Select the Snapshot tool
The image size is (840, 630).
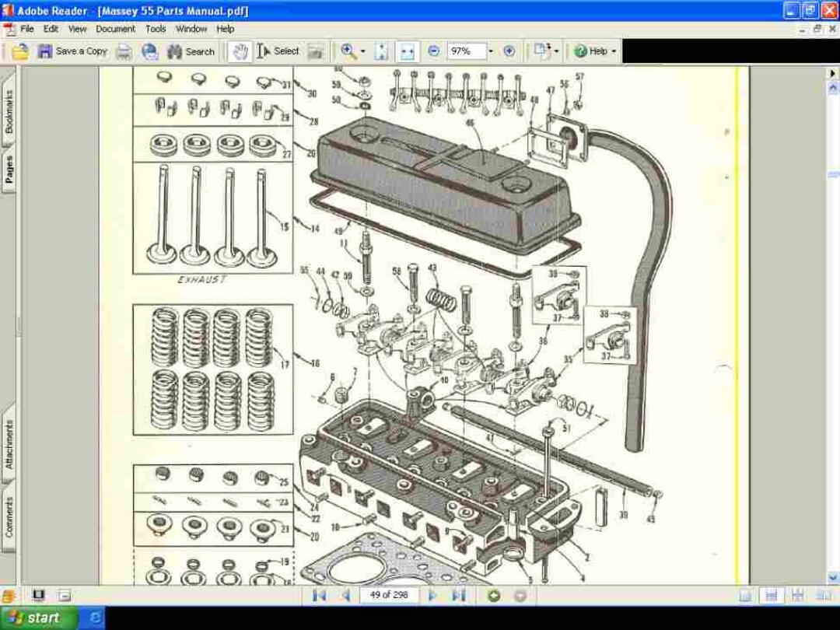pyautogui.click(x=315, y=51)
